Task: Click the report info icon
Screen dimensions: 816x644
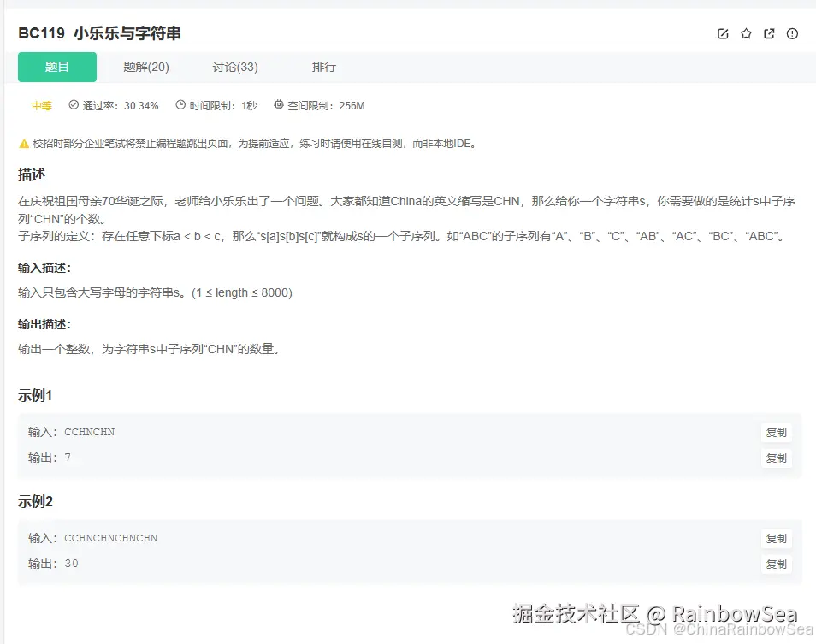Action: [x=792, y=33]
